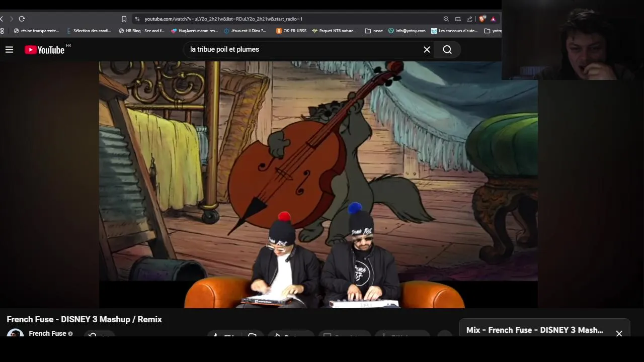Click the webcam overlay in the top-right corner

coord(573,40)
